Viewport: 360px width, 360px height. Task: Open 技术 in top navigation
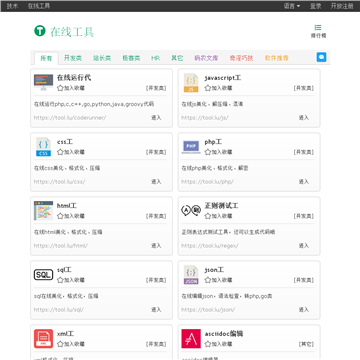pos(13,6)
